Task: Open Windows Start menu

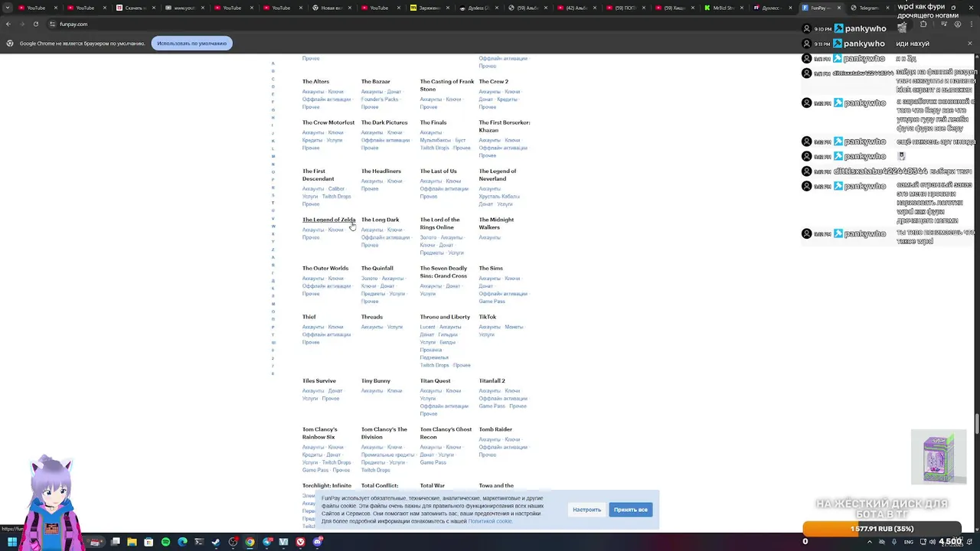Action: 12,542
